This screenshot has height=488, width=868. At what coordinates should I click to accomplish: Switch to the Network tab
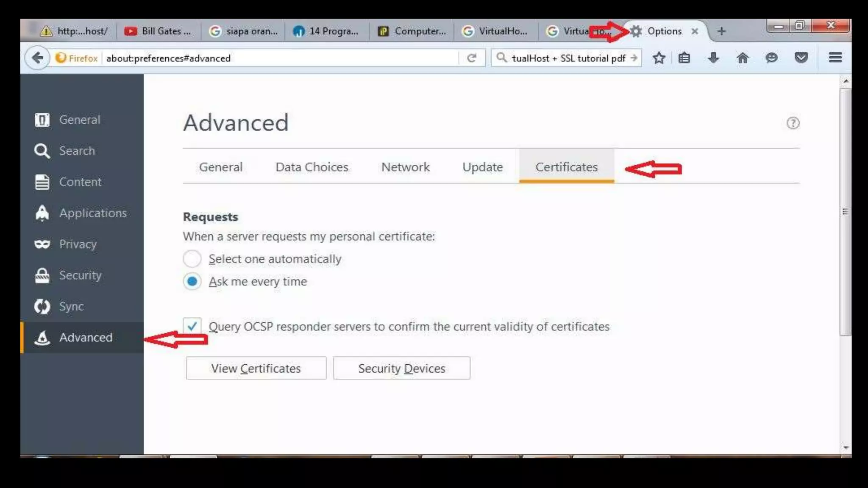[x=405, y=167]
